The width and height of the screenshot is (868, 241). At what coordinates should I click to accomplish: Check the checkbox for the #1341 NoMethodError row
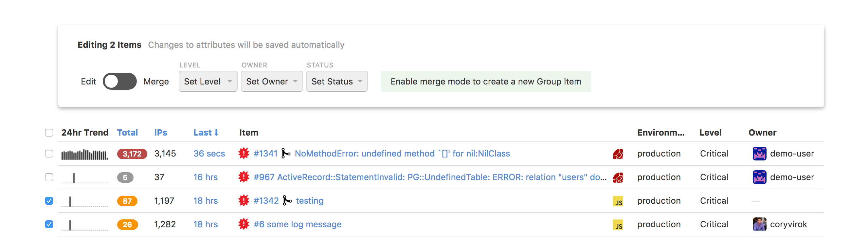[49, 154]
